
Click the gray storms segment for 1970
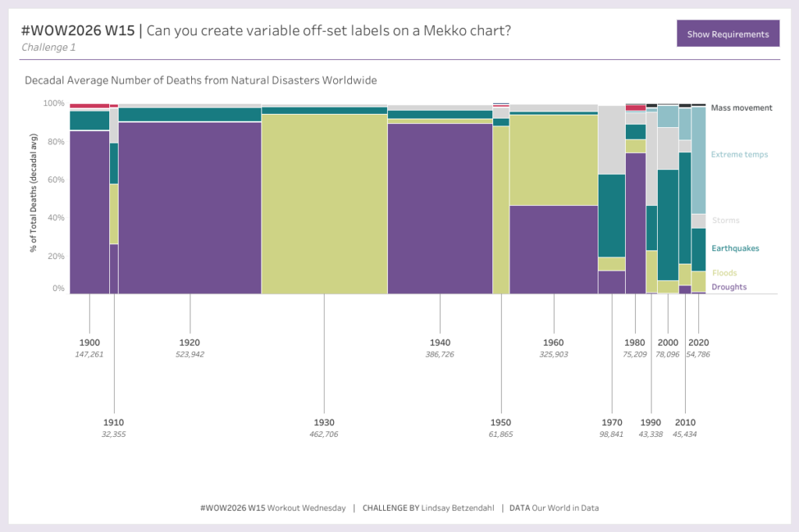tap(612, 140)
